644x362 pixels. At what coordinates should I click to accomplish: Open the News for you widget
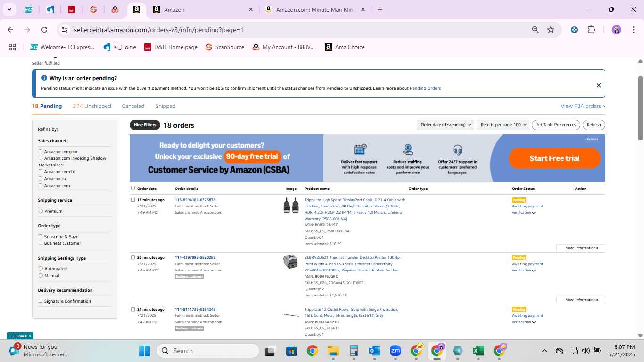[x=40, y=350]
